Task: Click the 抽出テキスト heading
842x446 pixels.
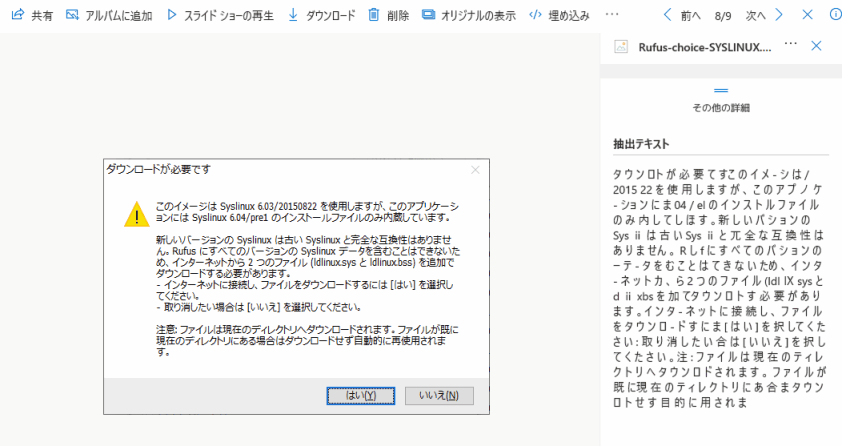Action: tap(641, 143)
